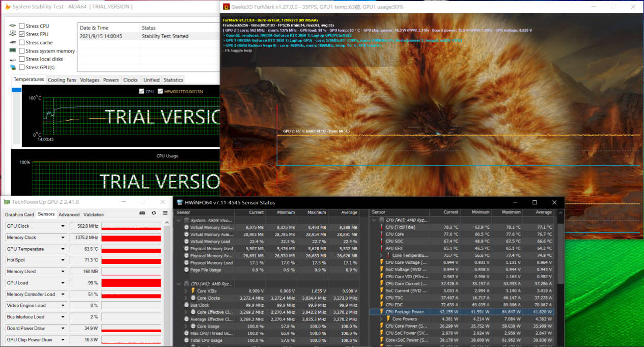Click the thermometer icon beside CPU (Tctl/Tdie)

coord(381,227)
